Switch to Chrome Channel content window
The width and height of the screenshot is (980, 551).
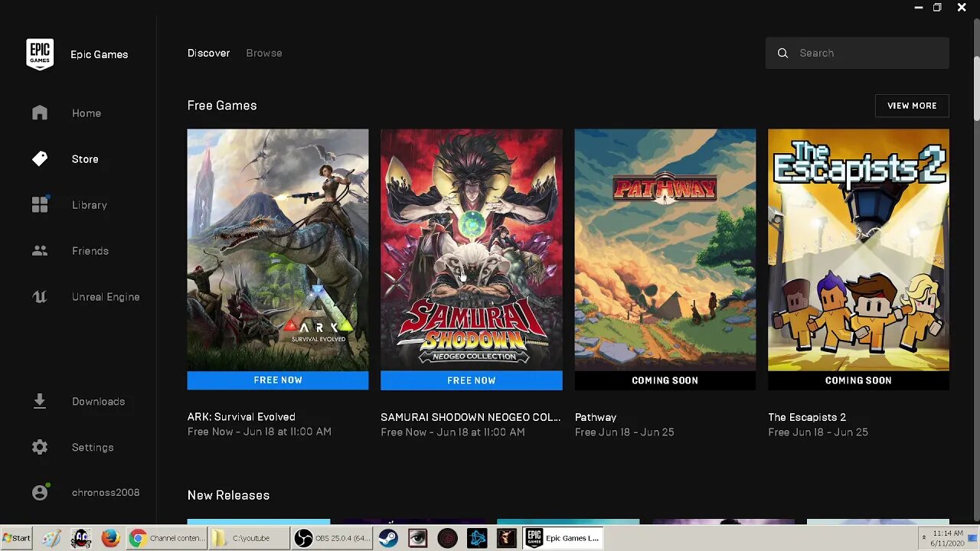(167, 538)
